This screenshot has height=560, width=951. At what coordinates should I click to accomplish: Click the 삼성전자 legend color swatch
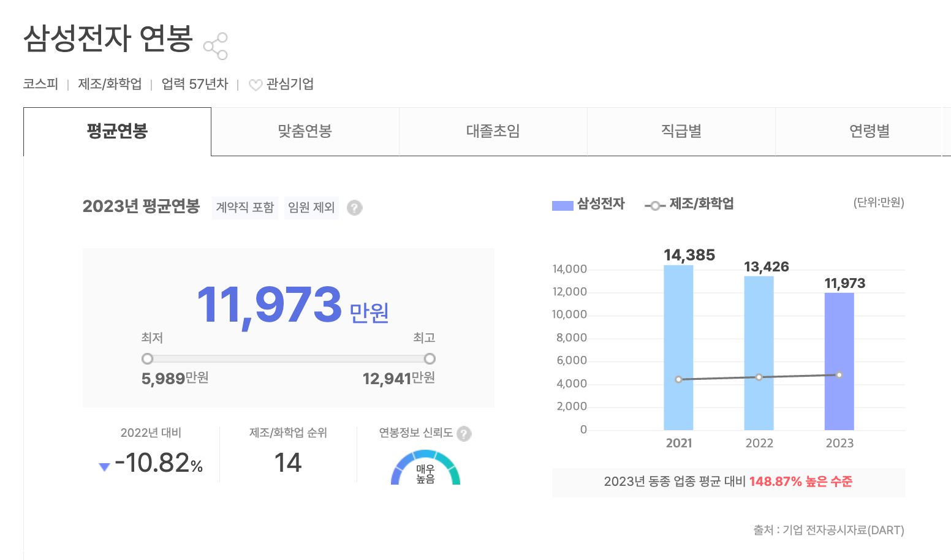(563, 206)
